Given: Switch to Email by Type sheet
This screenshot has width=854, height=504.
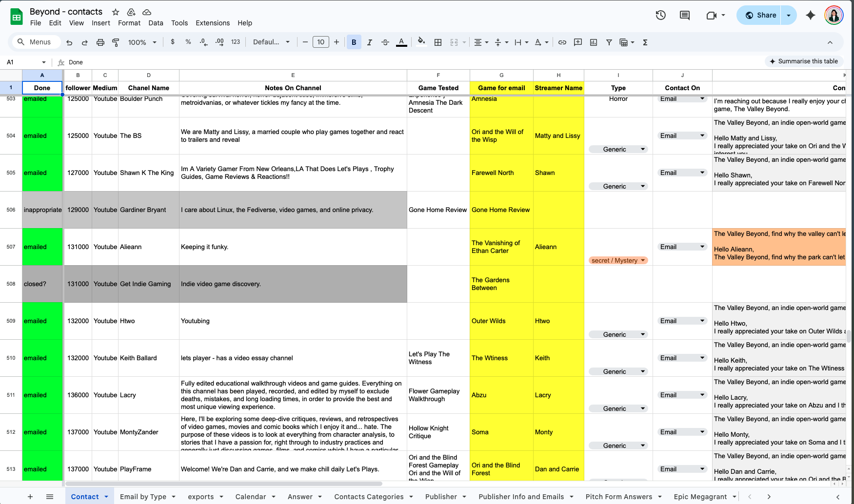Looking at the screenshot, I should coord(143,497).
